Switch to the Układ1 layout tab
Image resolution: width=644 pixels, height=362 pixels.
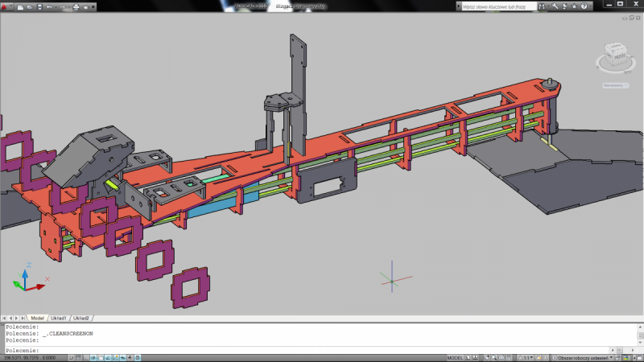click(x=59, y=318)
